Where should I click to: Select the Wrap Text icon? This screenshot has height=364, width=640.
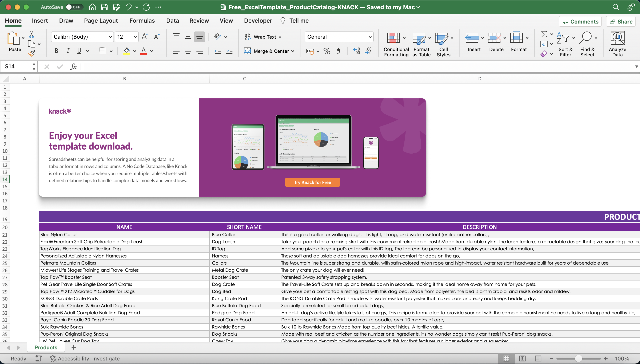(x=248, y=37)
